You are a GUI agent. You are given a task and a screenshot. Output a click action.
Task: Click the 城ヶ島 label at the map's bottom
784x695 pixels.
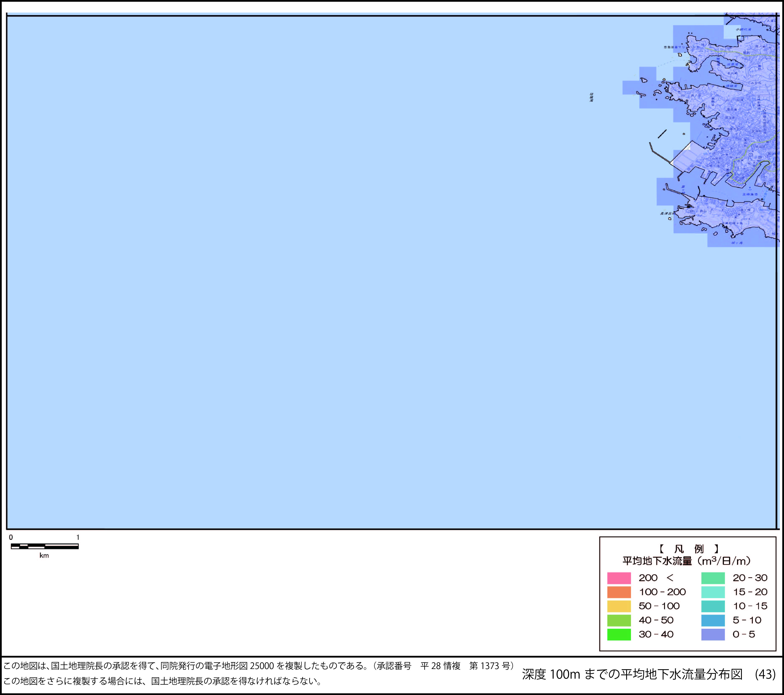coord(737,243)
